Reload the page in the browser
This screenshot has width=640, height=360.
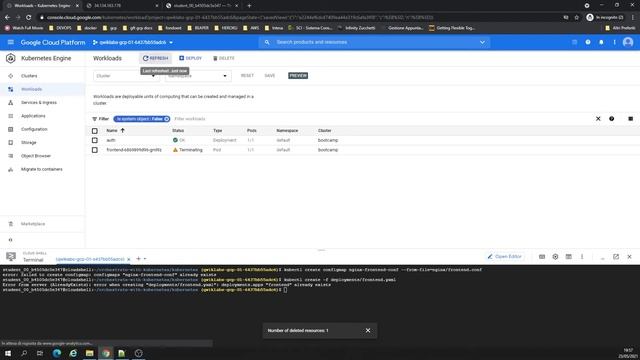29,18
